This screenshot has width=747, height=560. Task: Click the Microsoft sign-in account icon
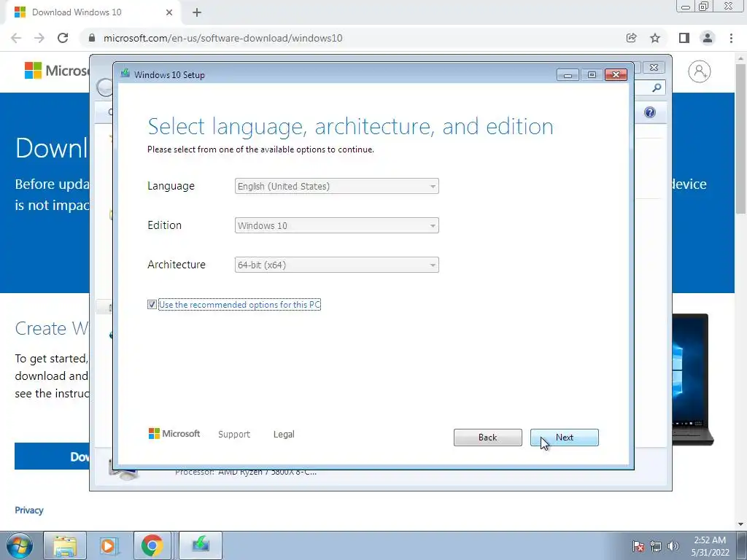699,71
